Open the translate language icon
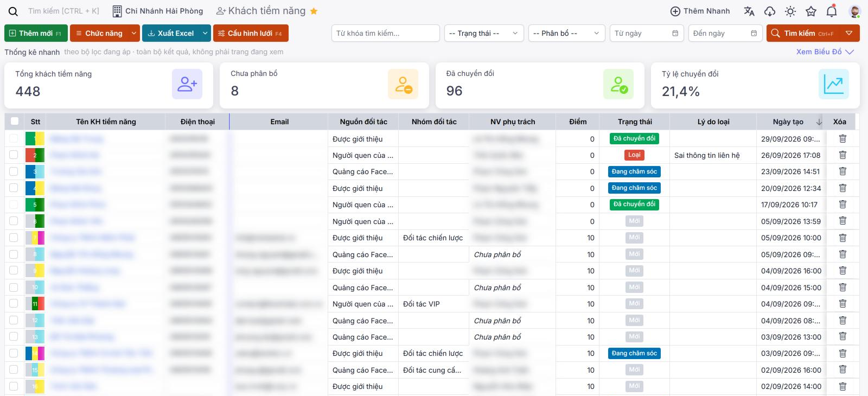Viewport: 868px width, 396px height. tap(749, 11)
